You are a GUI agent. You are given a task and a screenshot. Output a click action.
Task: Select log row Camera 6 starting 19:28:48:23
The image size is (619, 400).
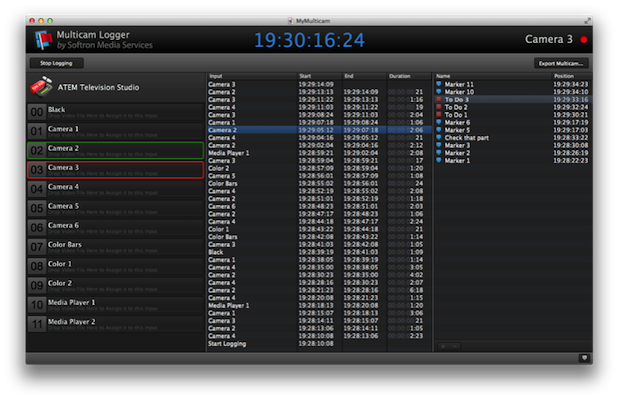319,206
